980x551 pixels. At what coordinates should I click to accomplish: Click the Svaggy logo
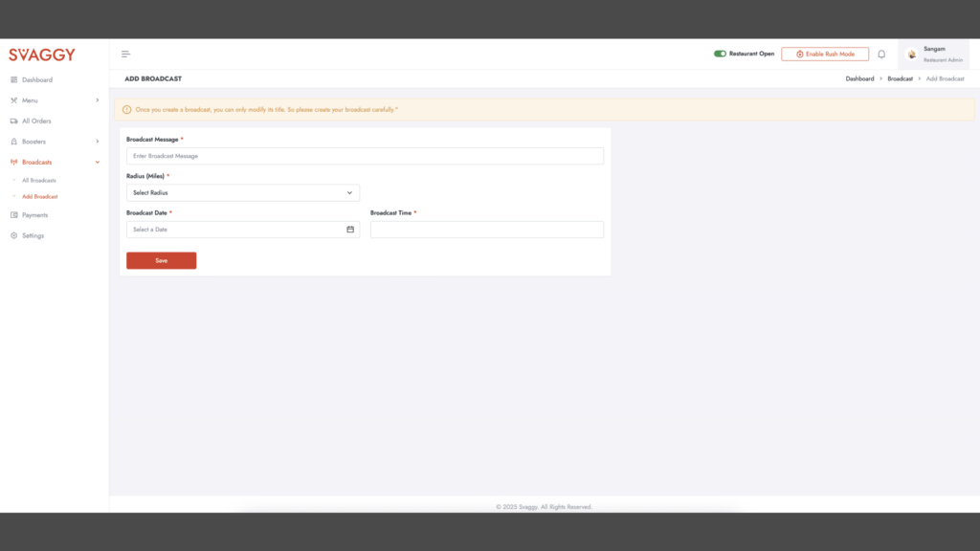pos(42,55)
